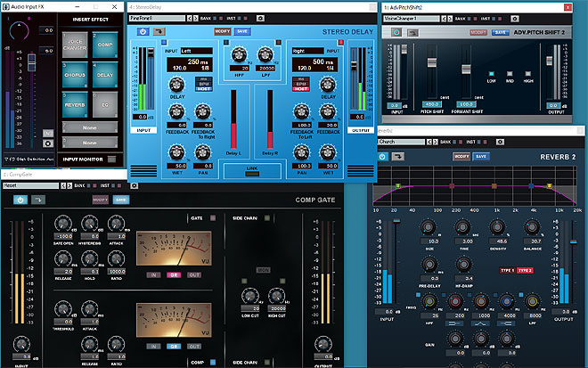Screen dimensions: 588x368
Task: Open the Stereo Delay settings gear
Action: coord(260,18)
